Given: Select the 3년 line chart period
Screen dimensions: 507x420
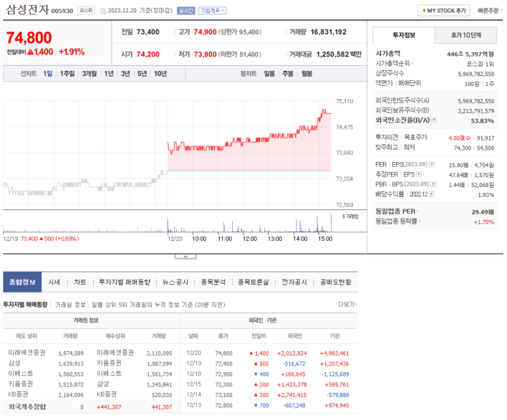Looking at the screenshot, I should coord(125,73).
